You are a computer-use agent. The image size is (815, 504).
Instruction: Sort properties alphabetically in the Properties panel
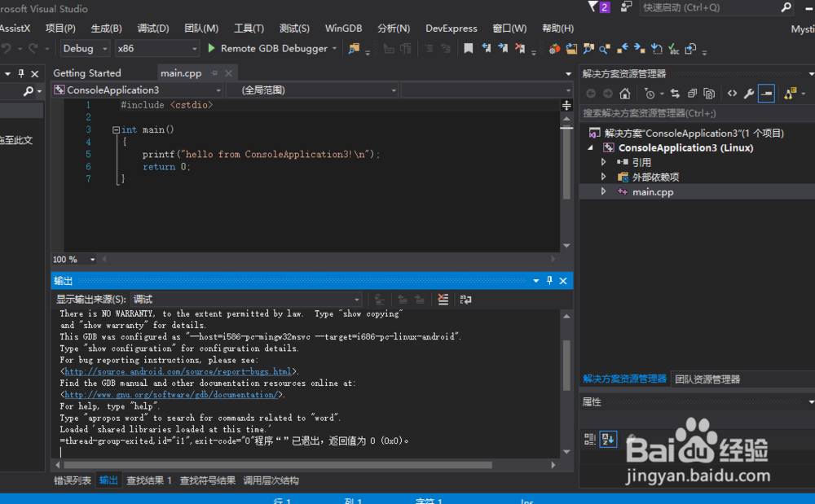pos(608,440)
